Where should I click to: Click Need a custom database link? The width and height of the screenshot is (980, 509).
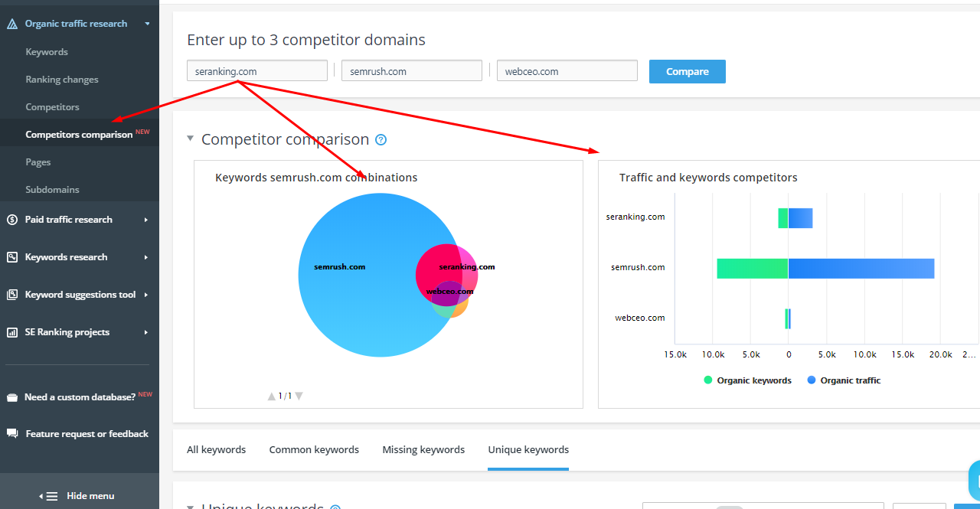click(80, 397)
